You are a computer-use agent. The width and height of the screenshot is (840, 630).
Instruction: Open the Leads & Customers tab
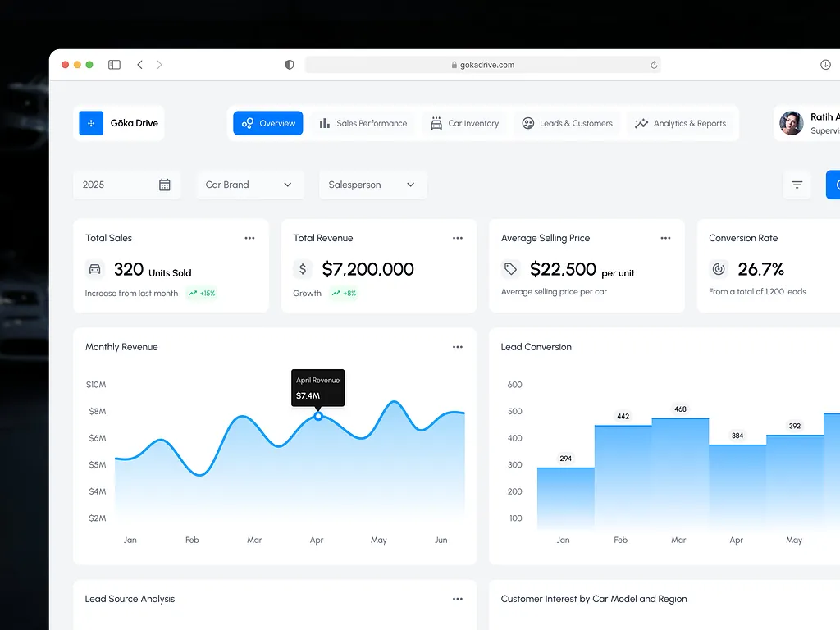pos(568,123)
